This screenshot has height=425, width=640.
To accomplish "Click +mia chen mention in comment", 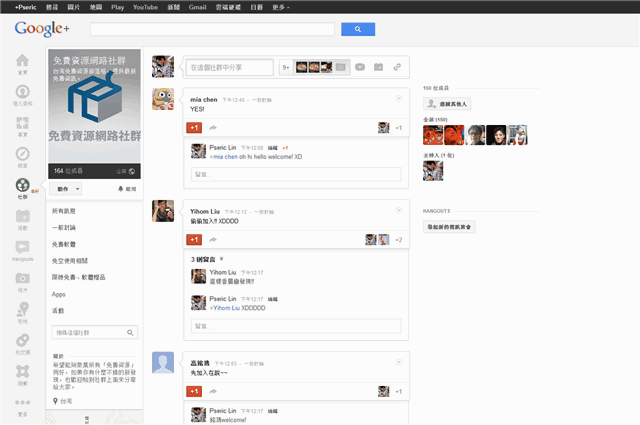I will pos(223,157).
